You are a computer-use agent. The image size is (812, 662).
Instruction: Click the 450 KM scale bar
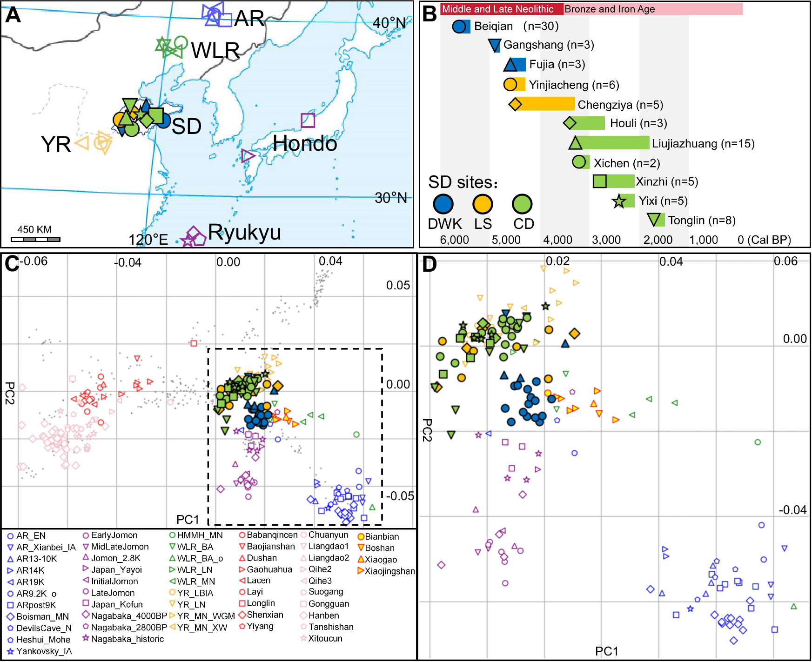coord(35,240)
